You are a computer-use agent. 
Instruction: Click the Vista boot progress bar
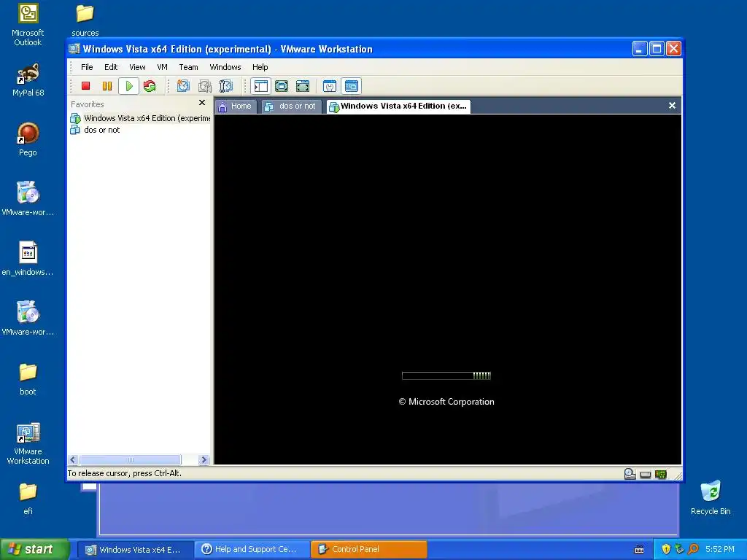tap(446, 376)
